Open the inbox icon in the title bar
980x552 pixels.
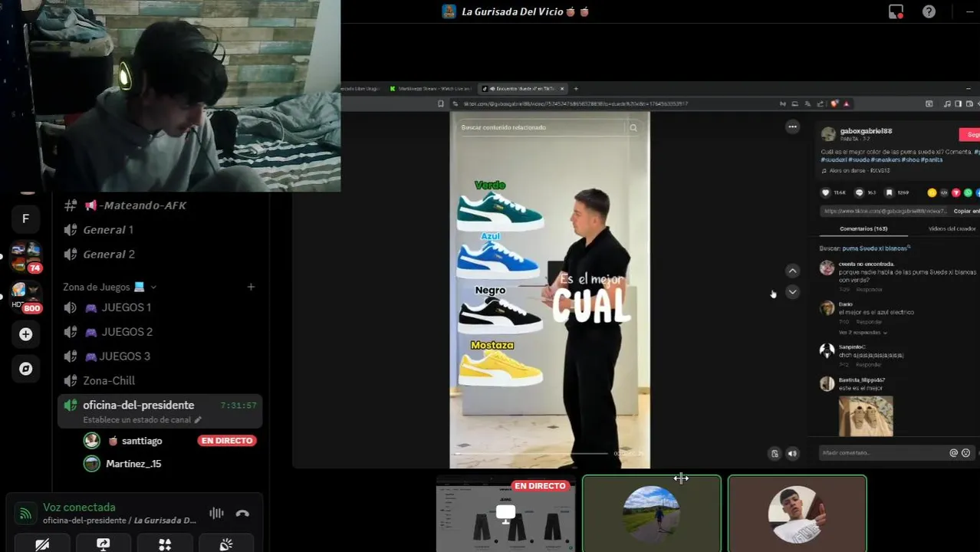coord(896,11)
